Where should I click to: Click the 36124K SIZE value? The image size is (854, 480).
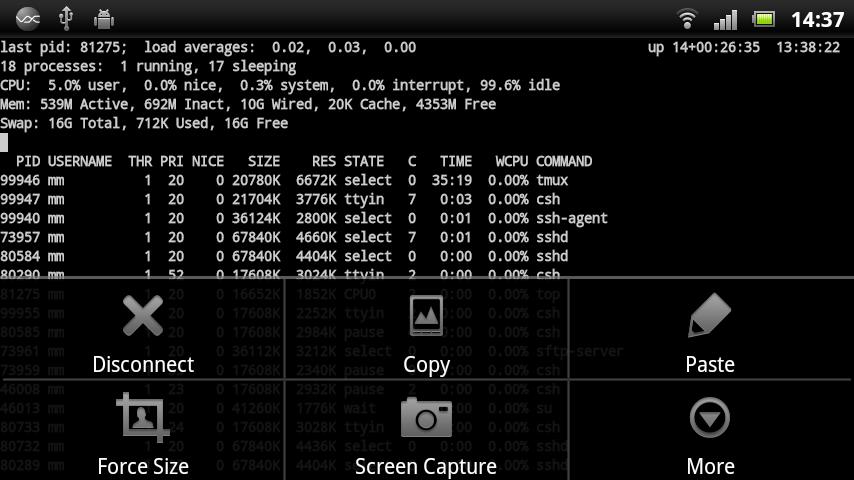pyautogui.click(x=256, y=218)
